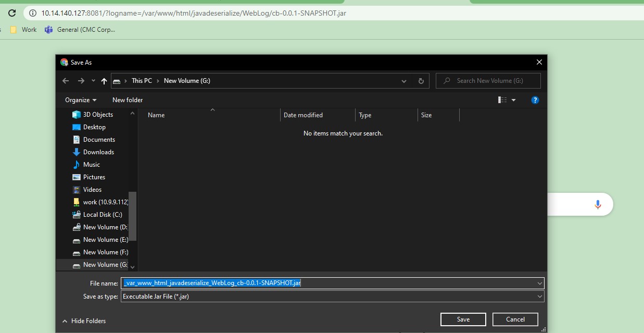Refresh the folder view
Image resolution: width=644 pixels, height=333 pixels.
(421, 81)
